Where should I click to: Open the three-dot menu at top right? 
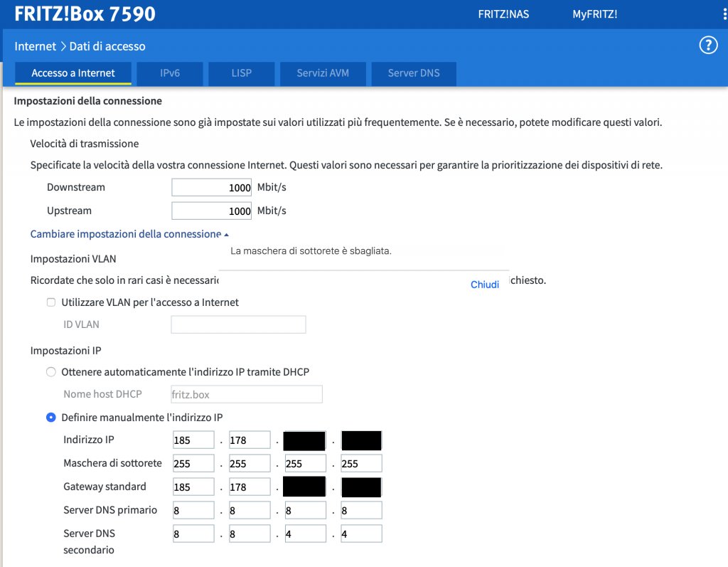pyautogui.click(x=724, y=14)
